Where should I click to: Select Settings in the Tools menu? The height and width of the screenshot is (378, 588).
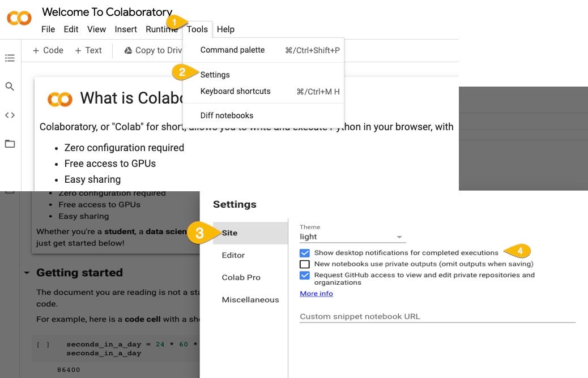215,75
